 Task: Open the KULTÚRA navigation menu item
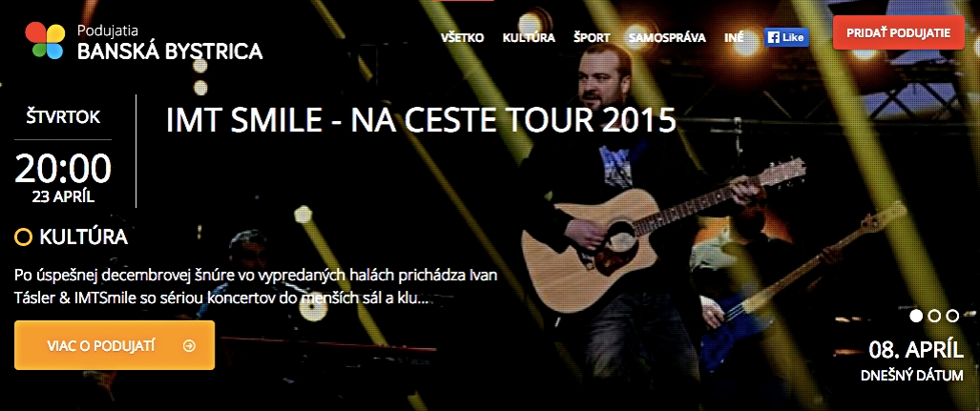[x=529, y=37]
